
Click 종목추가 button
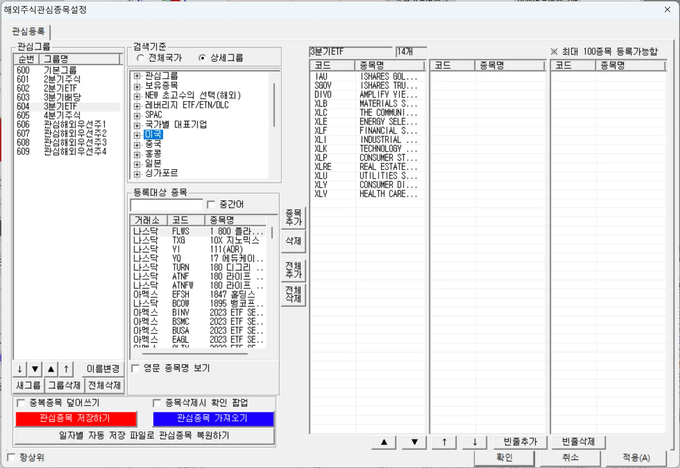pyautogui.click(x=294, y=217)
